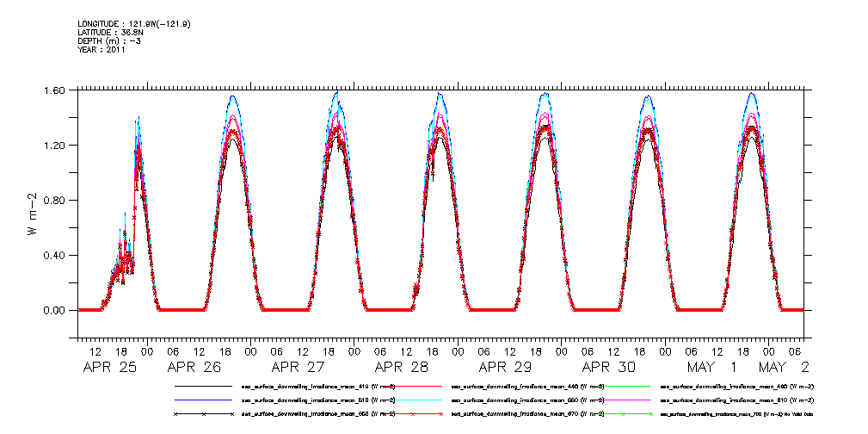Click the LONGITUDE : 121.9W header line
This screenshot has width=868, height=434.
tap(134, 24)
